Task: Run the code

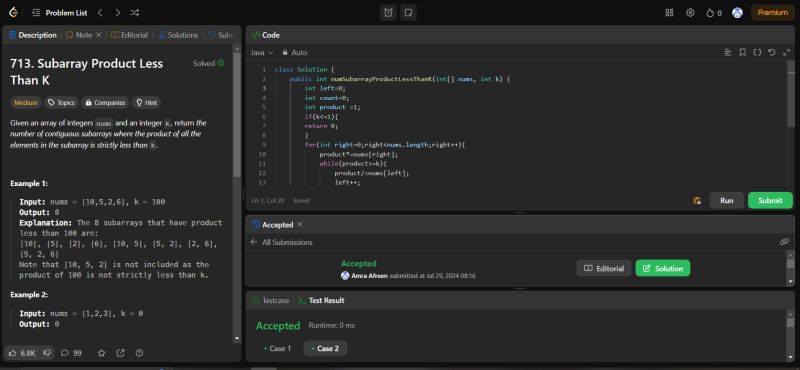Action: [727, 201]
